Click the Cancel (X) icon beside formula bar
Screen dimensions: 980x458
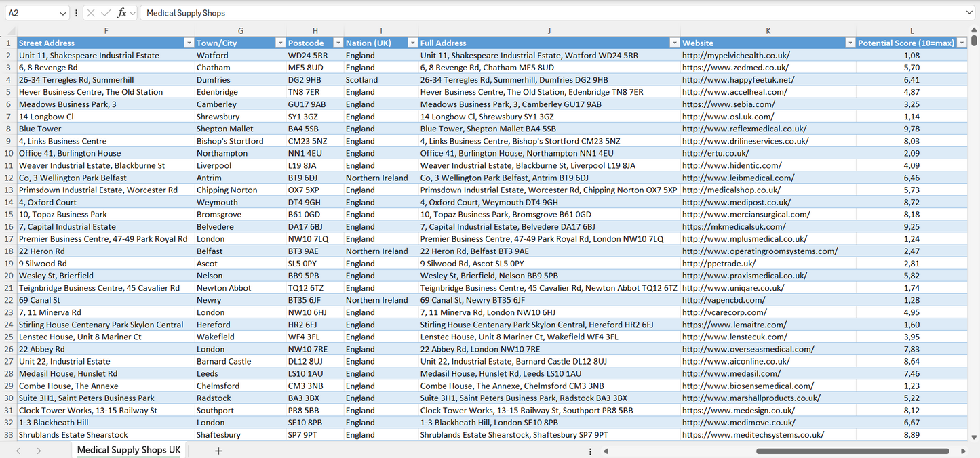[91, 13]
